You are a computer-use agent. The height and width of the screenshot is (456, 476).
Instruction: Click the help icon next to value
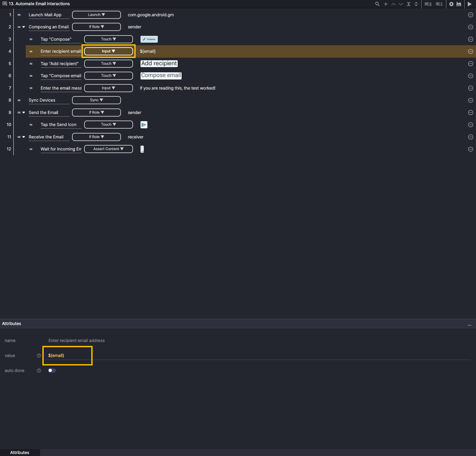[x=39, y=356]
